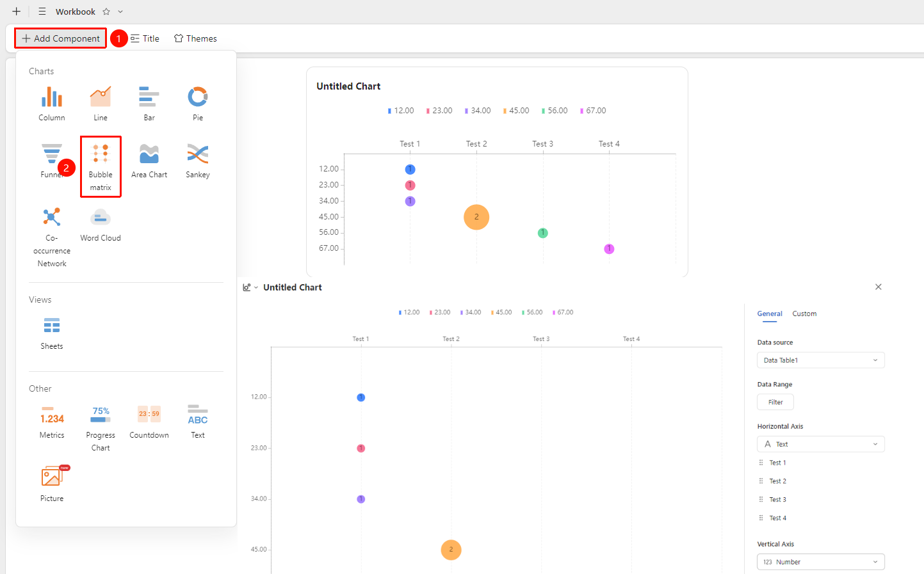924x574 pixels.
Task: Click the orange bubble labeled 2 in editor
Action: (x=451, y=550)
